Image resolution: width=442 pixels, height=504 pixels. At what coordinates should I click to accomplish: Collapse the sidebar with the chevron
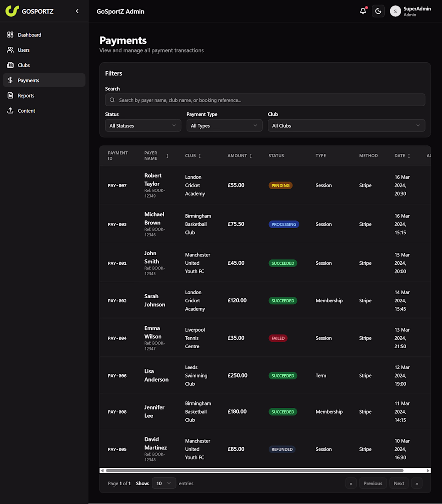(x=77, y=11)
